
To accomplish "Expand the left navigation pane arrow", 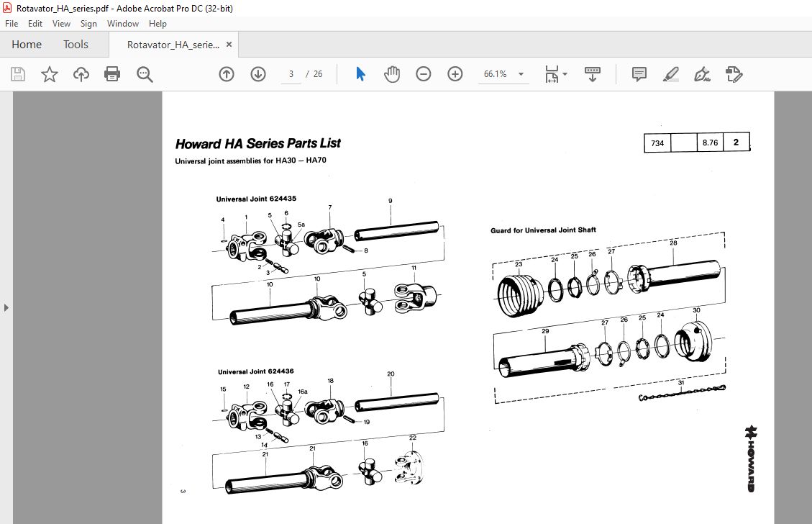I will click(x=6, y=307).
